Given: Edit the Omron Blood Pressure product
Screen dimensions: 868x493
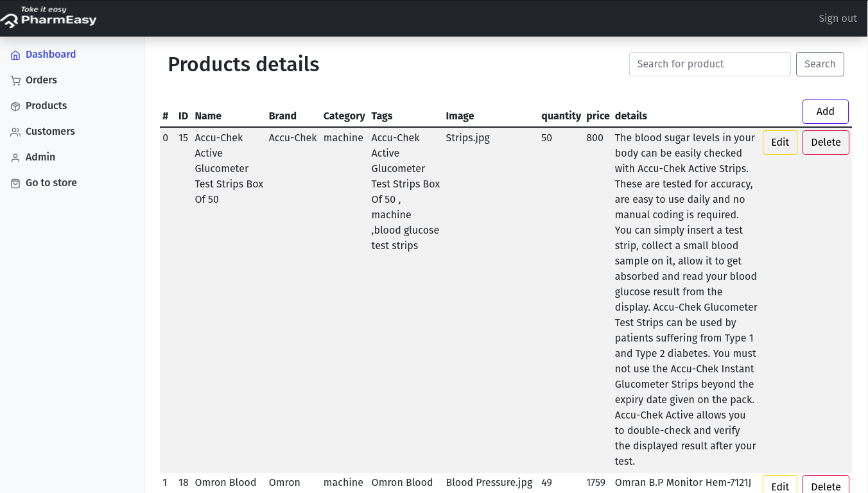Looking at the screenshot, I should [x=780, y=486].
